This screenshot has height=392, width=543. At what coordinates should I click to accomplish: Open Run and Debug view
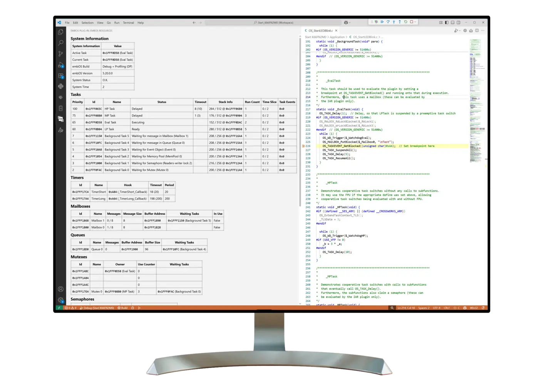[x=60, y=65]
